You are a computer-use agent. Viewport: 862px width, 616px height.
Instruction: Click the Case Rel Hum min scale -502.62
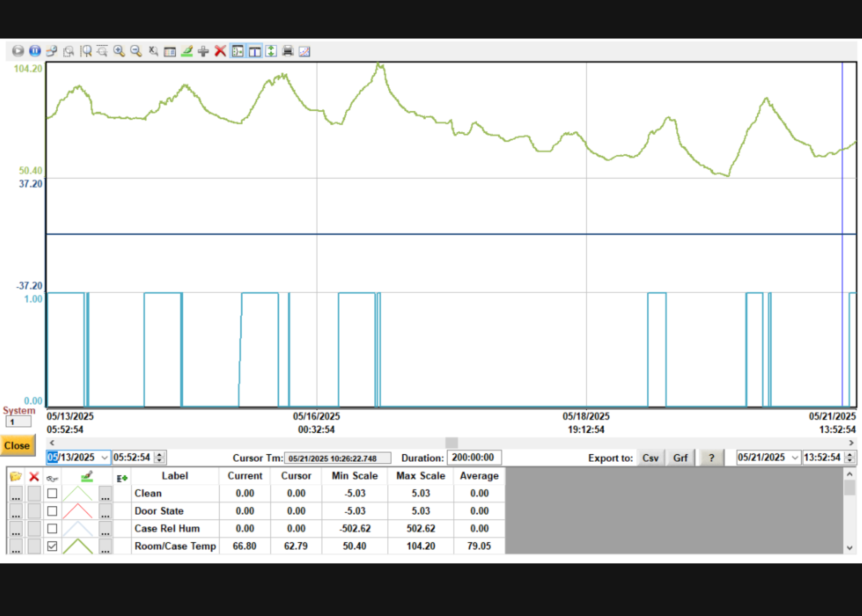coord(355,528)
